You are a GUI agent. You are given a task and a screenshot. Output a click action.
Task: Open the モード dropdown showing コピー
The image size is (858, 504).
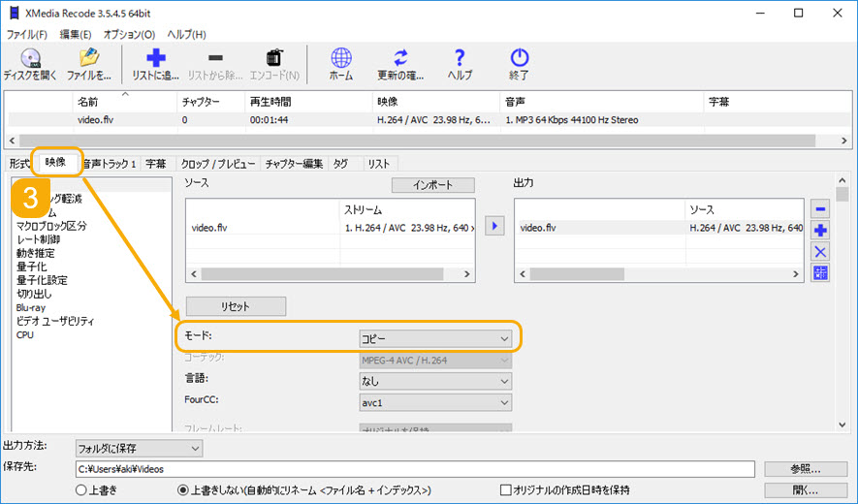[x=435, y=338]
